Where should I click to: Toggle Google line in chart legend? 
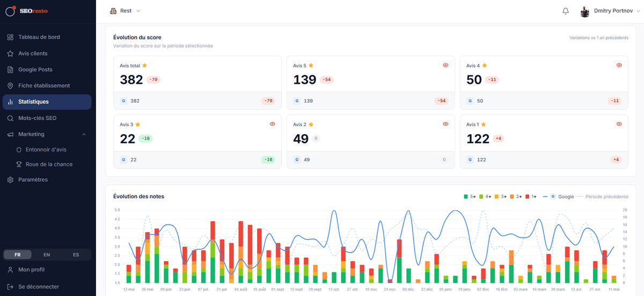[x=558, y=197]
